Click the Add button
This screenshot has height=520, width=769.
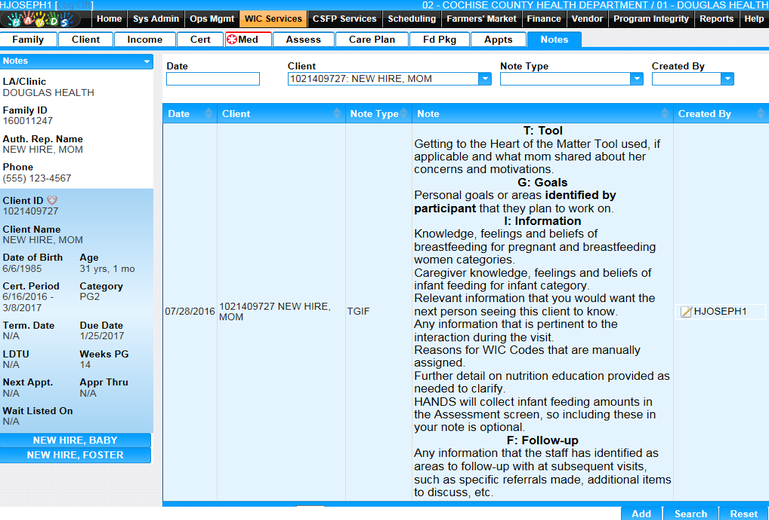click(x=641, y=513)
